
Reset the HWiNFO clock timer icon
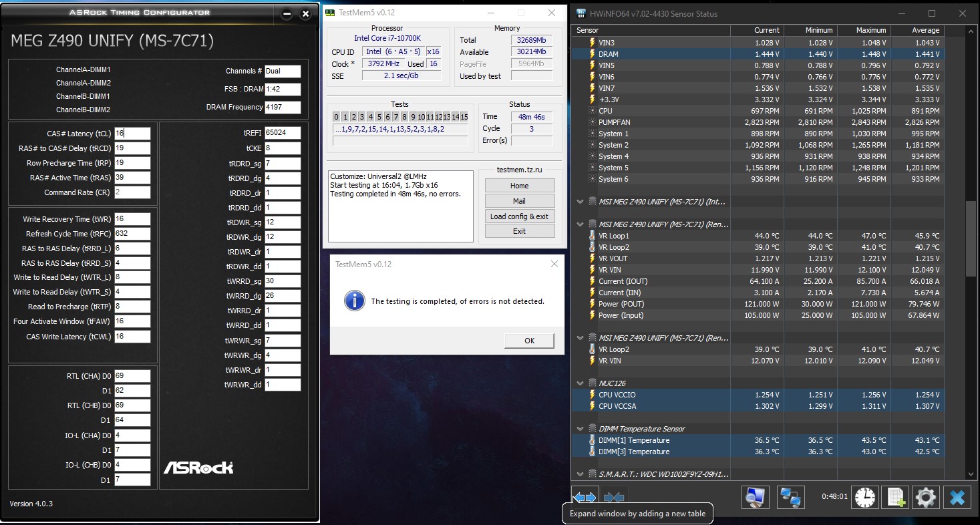(x=864, y=497)
